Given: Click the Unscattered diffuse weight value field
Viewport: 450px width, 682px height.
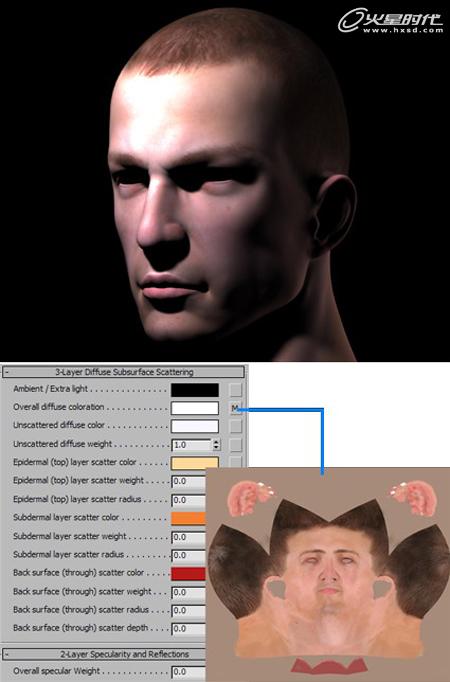Looking at the screenshot, I should point(191,445).
